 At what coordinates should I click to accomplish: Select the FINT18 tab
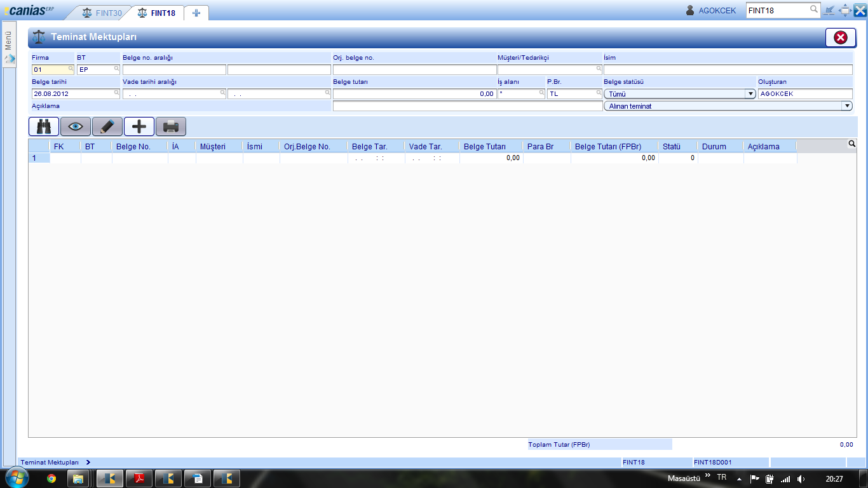tap(156, 12)
